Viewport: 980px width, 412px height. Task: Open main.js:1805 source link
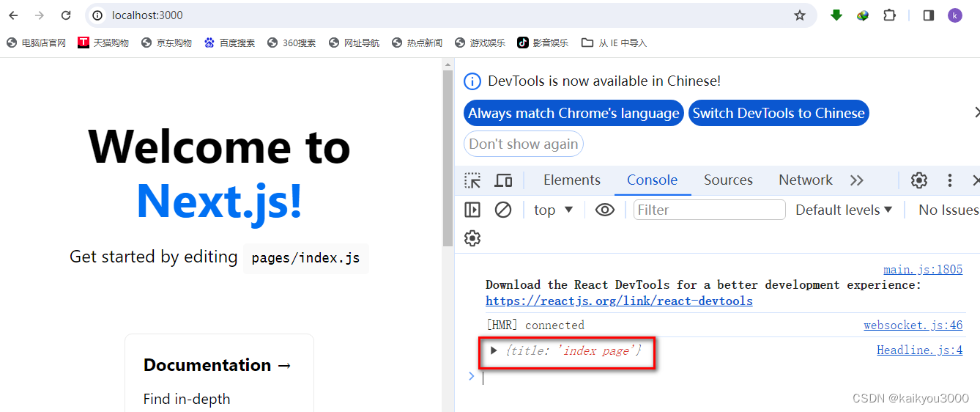[x=923, y=270]
